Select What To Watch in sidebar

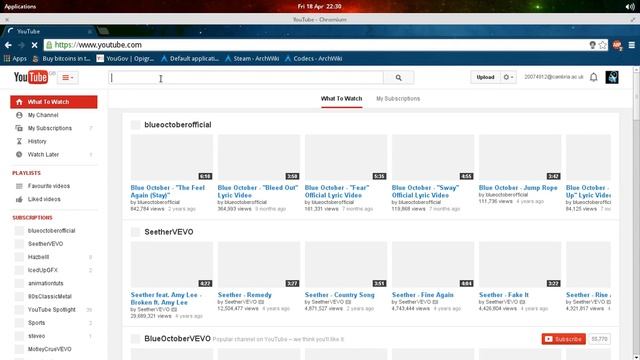coord(54,102)
